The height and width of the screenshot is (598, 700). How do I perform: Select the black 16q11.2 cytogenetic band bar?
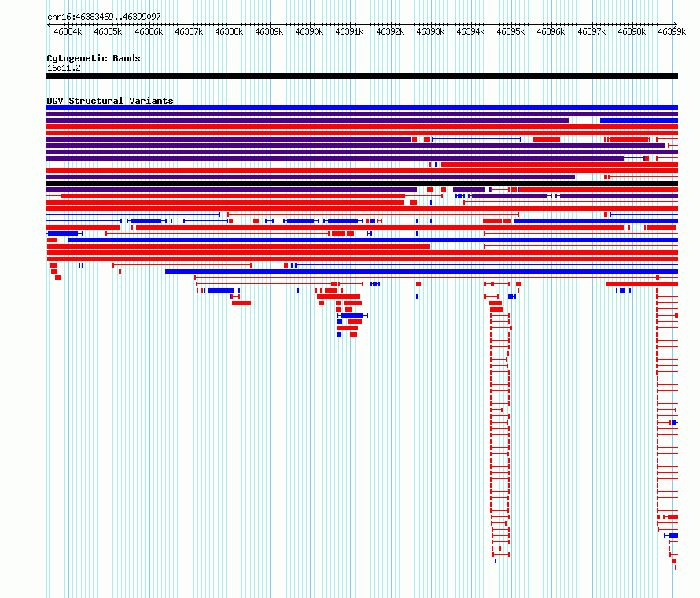362,76
